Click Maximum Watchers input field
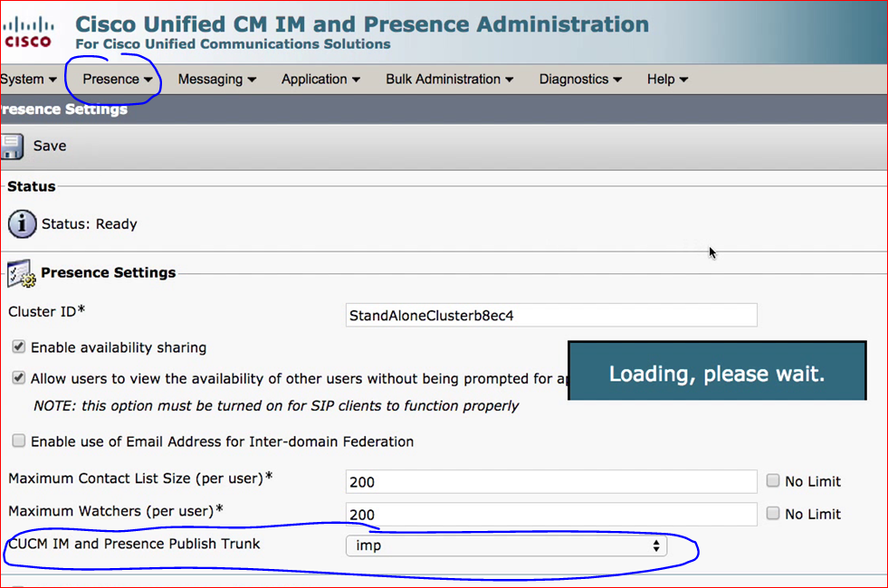 [551, 515]
